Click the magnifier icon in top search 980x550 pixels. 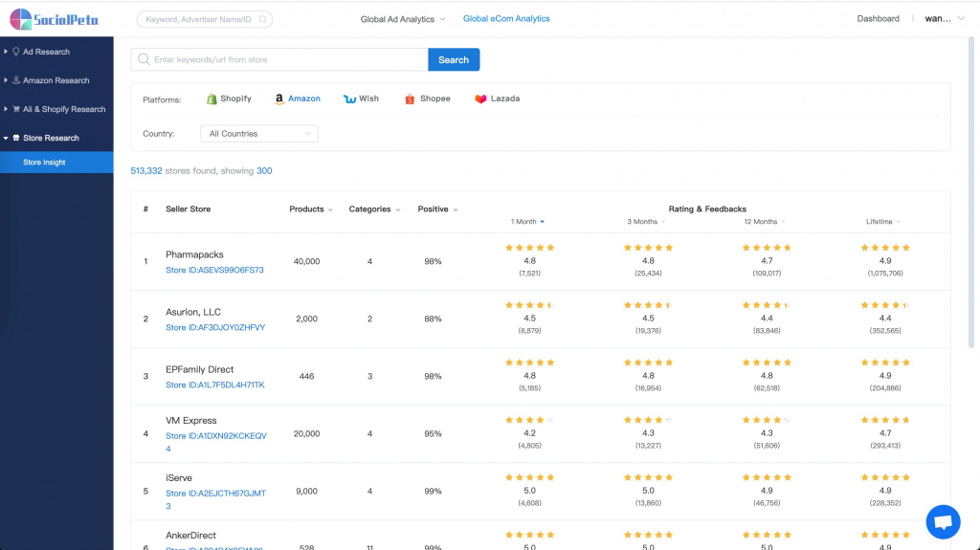pos(262,19)
